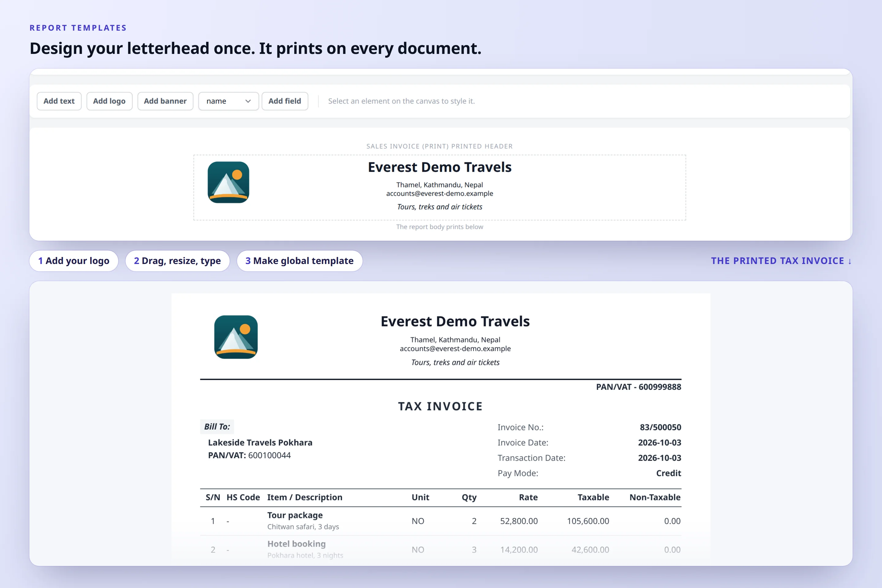Click the Add banner button
Image resolution: width=882 pixels, height=588 pixels.
pos(165,101)
